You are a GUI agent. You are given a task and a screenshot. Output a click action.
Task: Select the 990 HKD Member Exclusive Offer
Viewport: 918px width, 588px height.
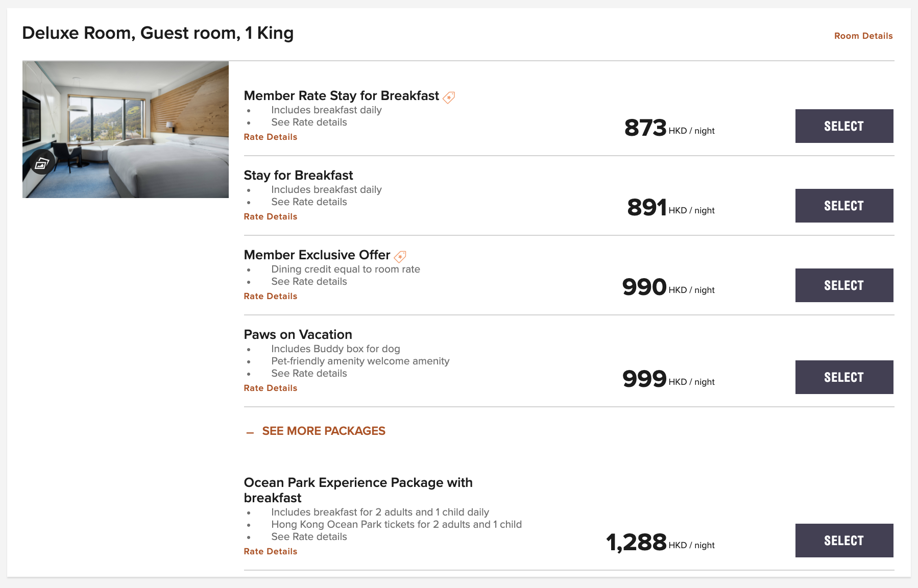(843, 285)
